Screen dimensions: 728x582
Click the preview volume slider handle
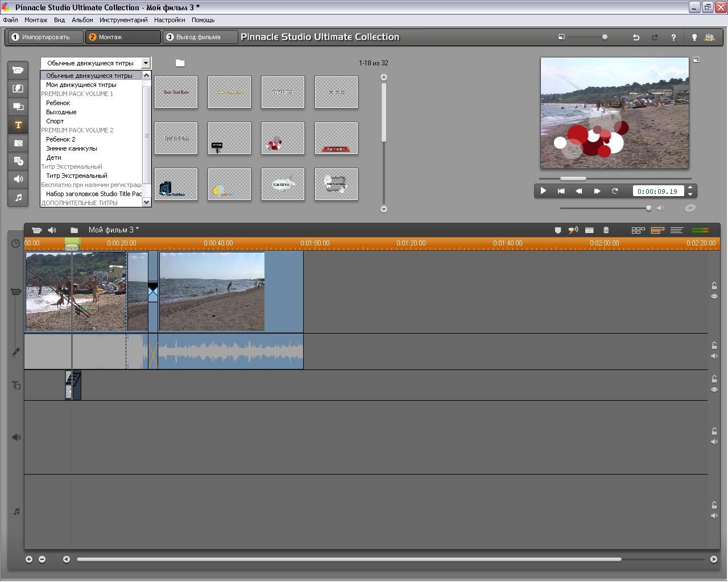(648, 208)
